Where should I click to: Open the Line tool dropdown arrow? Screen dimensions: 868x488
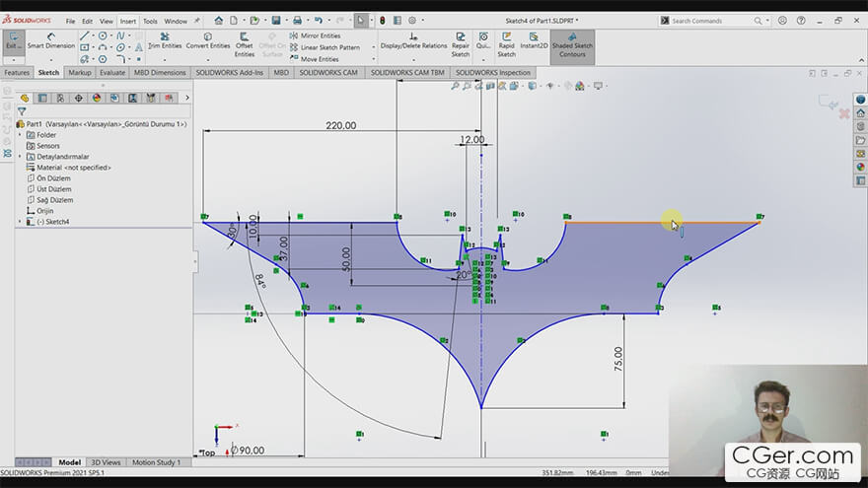[x=93, y=35]
